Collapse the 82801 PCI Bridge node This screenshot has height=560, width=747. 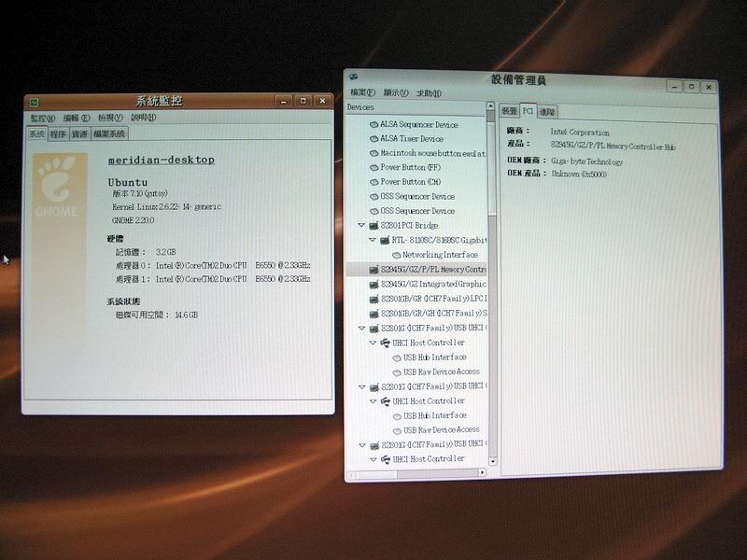click(x=361, y=225)
